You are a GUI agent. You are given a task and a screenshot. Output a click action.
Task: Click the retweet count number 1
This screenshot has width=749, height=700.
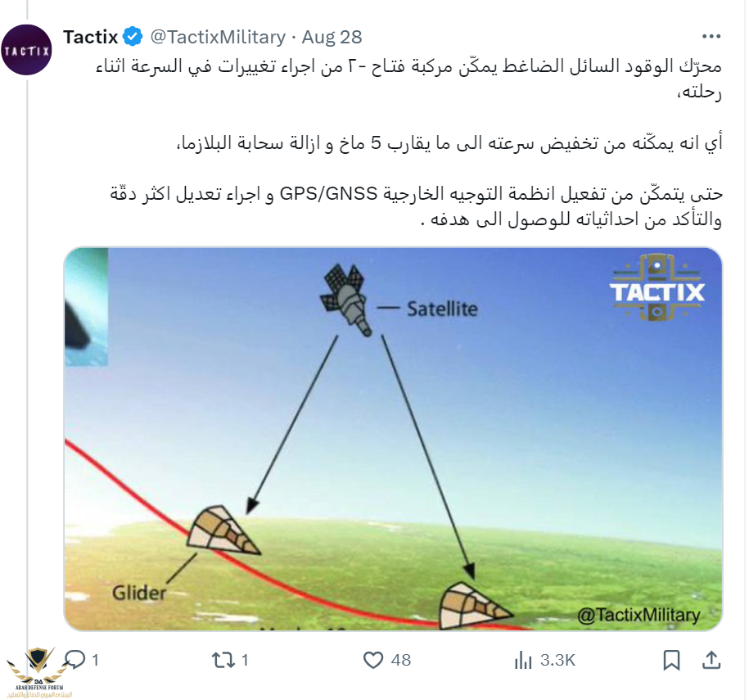(245, 661)
